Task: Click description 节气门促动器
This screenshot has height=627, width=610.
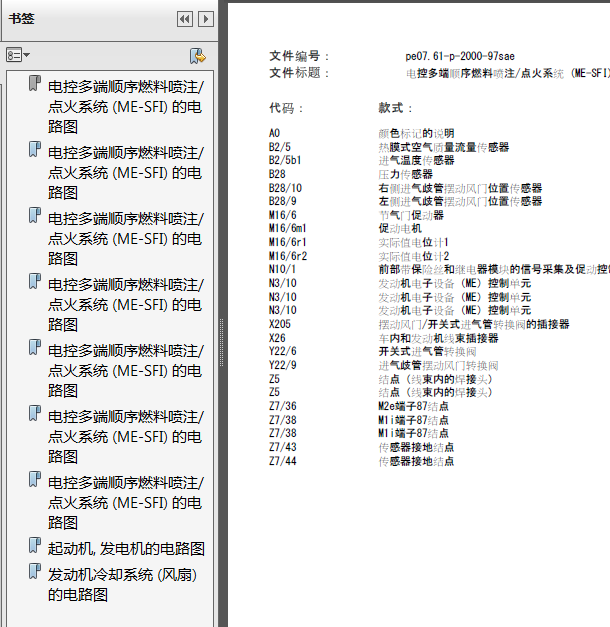Action: 411,216
